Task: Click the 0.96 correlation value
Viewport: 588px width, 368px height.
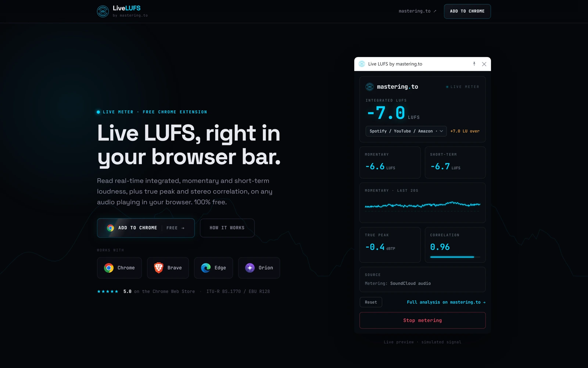Action: (440, 247)
